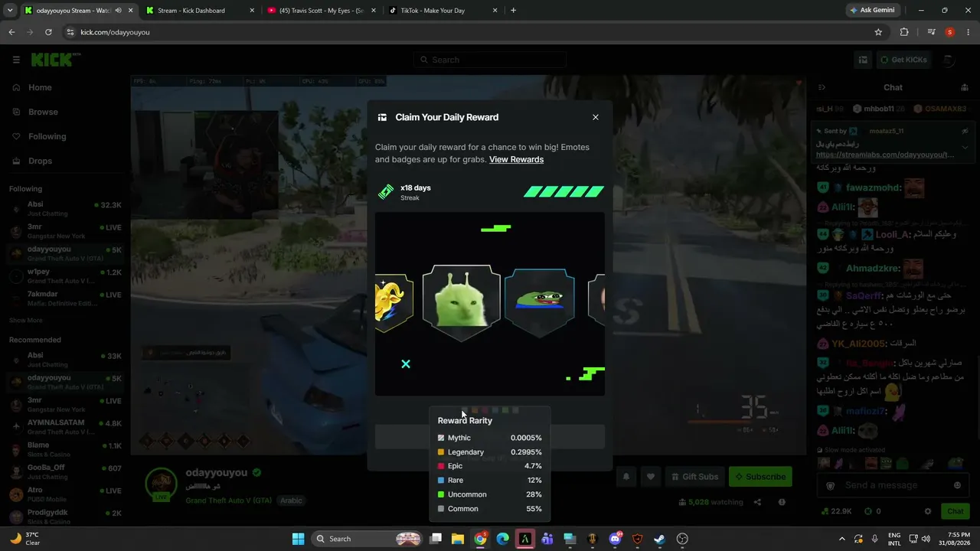Open the user profile avatar menu
Screen dimensions: 980x551
(948, 60)
